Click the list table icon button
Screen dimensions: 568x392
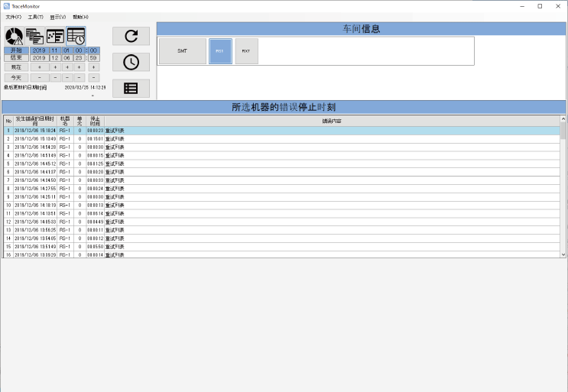coord(131,88)
